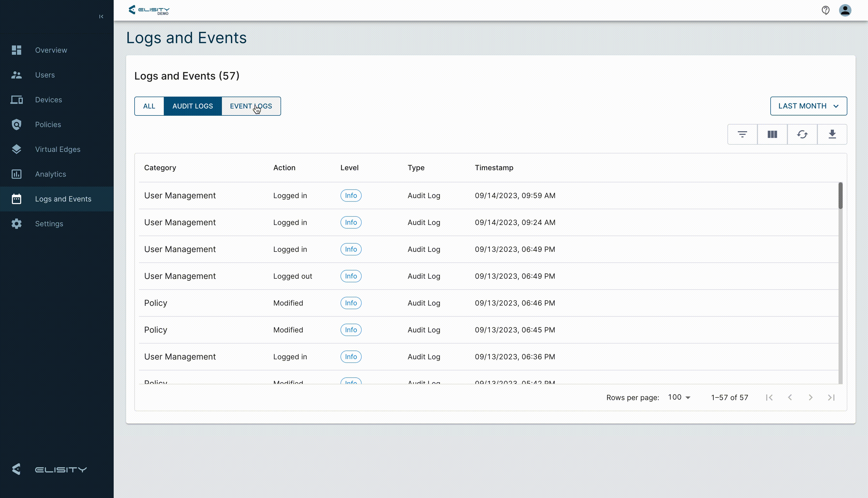Show ALL logs tab
The width and height of the screenshot is (868, 498).
[149, 106]
